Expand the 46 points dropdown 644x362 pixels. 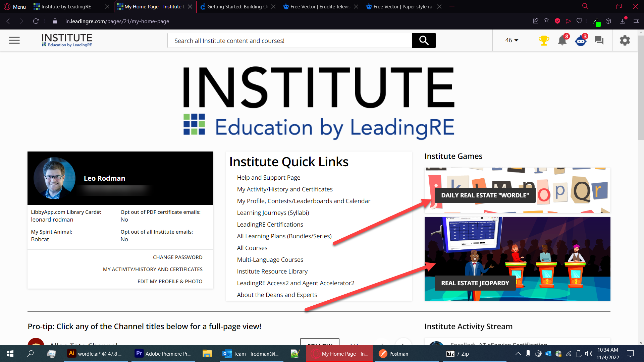click(512, 40)
